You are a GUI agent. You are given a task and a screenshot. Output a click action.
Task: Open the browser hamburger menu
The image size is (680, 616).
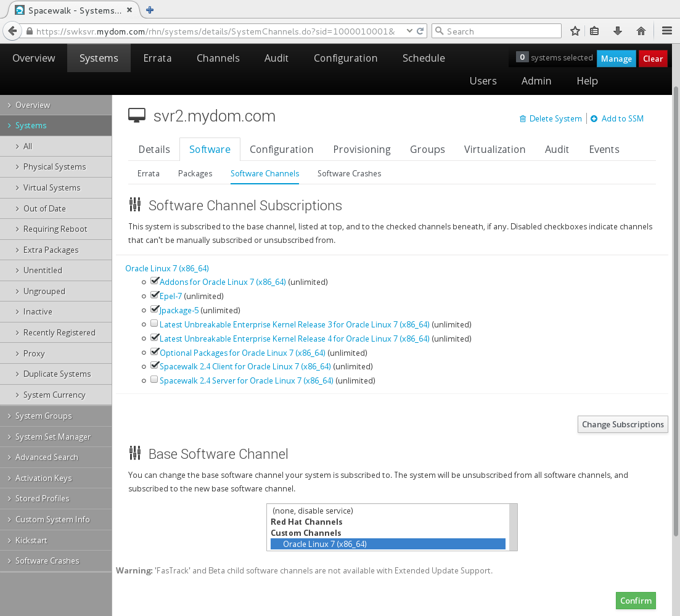click(x=667, y=31)
